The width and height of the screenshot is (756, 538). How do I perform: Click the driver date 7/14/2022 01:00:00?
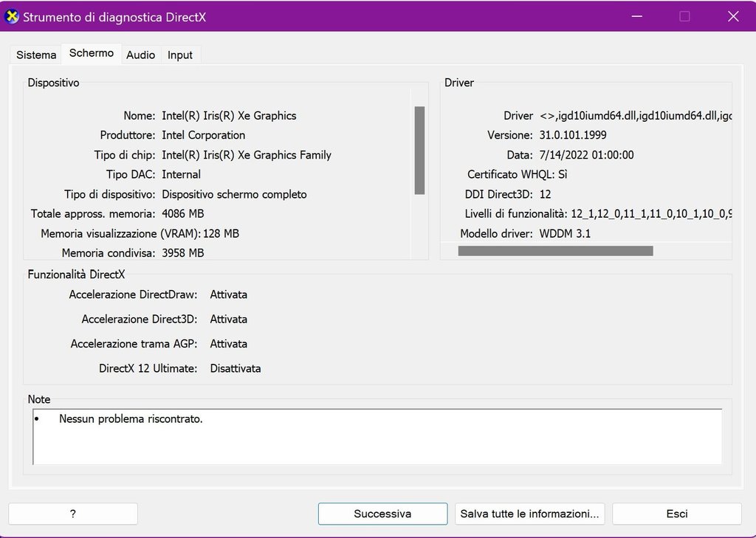pos(586,155)
